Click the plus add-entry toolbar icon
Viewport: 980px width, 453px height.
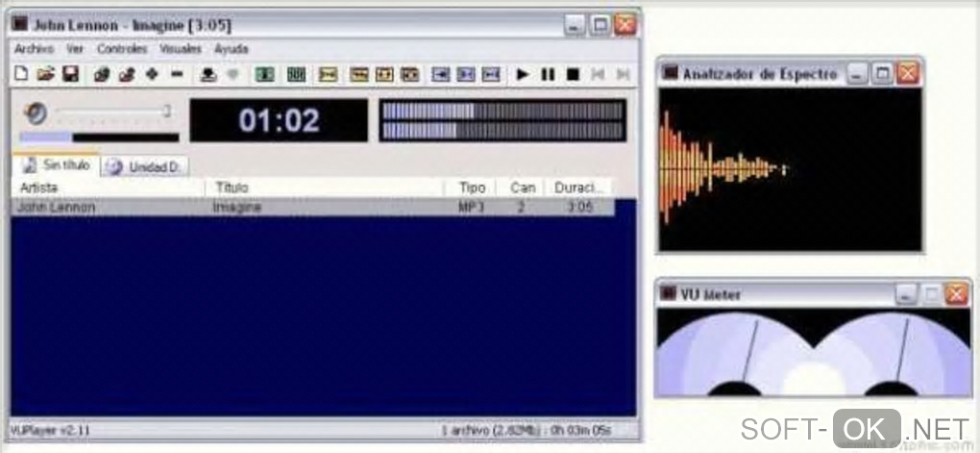151,74
